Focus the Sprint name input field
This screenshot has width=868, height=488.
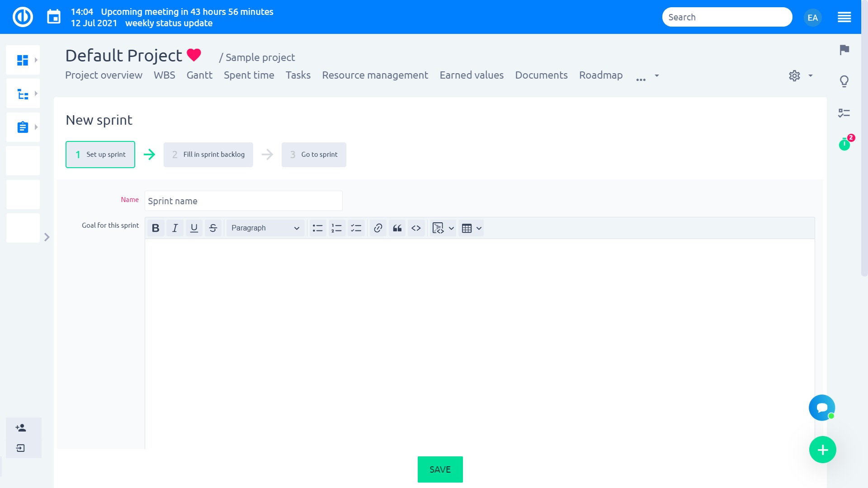[243, 201]
